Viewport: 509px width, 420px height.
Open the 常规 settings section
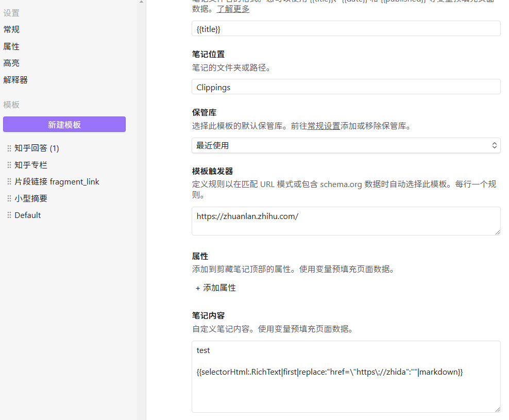click(11, 29)
